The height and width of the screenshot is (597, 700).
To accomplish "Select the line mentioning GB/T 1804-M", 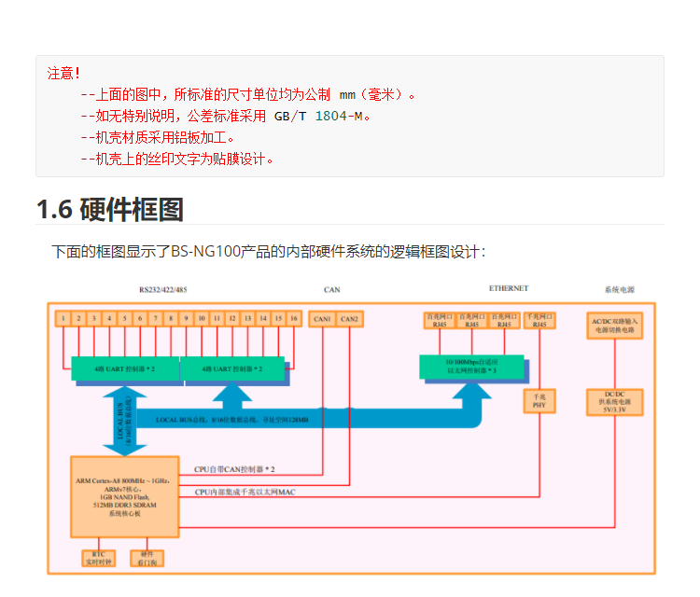I will coord(226,116).
